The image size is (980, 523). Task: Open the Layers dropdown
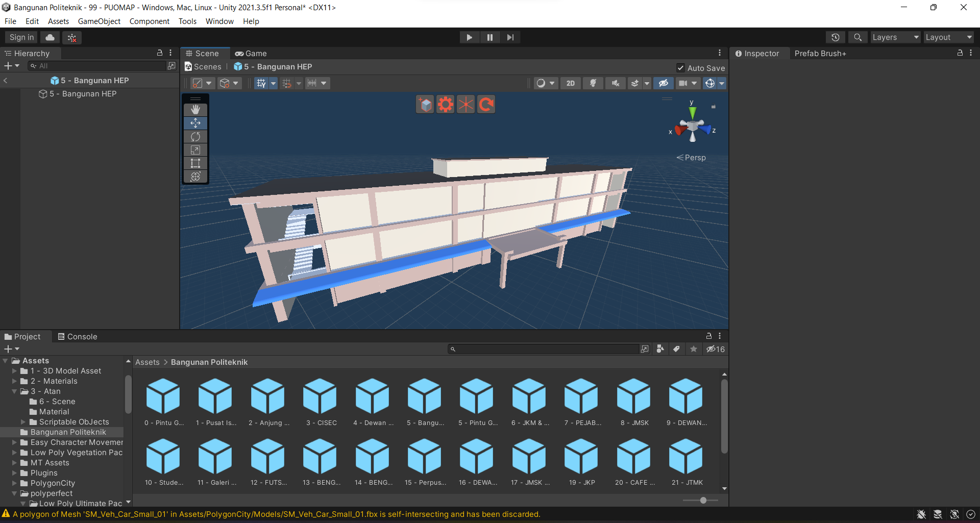pos(895,37)
